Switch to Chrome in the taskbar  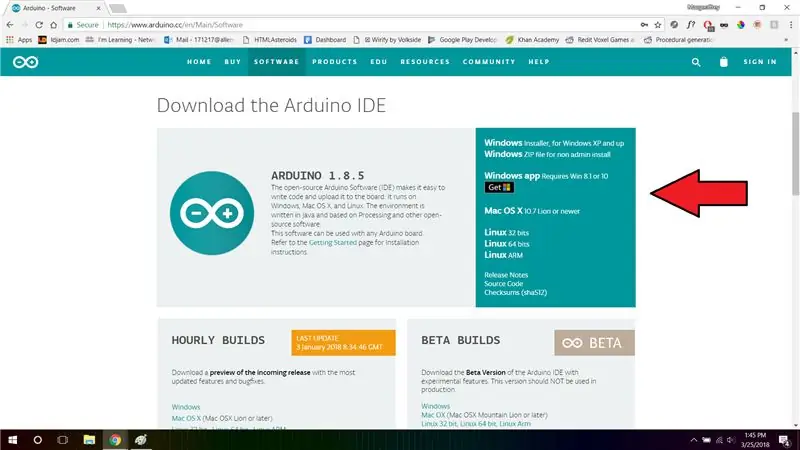click(115, 440)
